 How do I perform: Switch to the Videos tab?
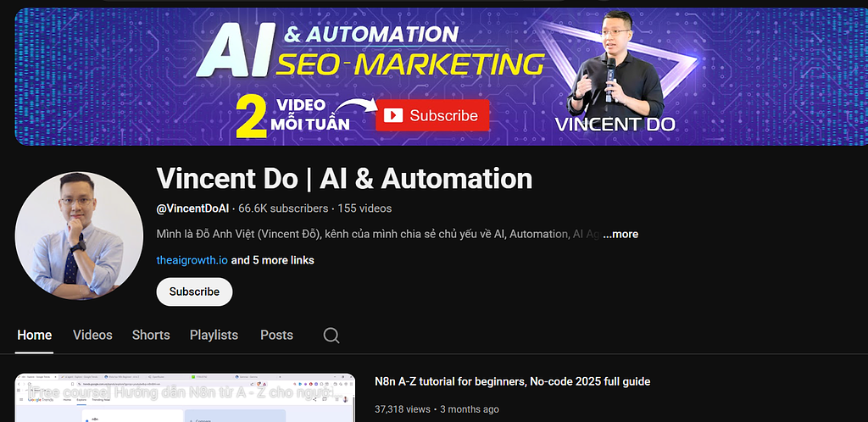[92, 335]
